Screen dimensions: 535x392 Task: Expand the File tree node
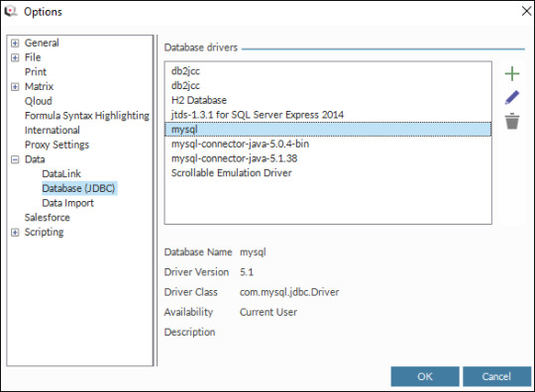click(15, 57)
